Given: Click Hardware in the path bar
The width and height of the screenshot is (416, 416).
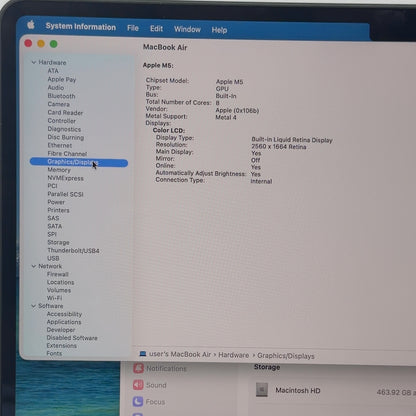Looking at the screenshot, I should point(234,355).
